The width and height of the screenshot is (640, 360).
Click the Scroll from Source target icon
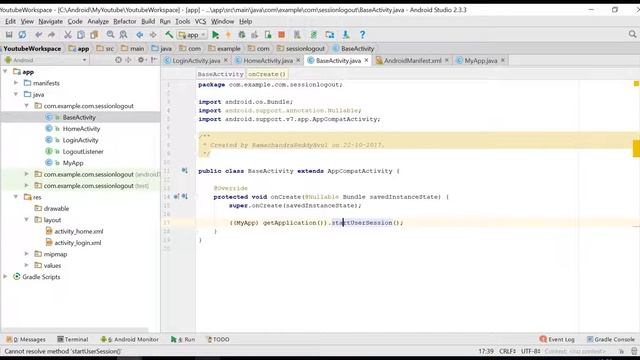tap(118, 60)
